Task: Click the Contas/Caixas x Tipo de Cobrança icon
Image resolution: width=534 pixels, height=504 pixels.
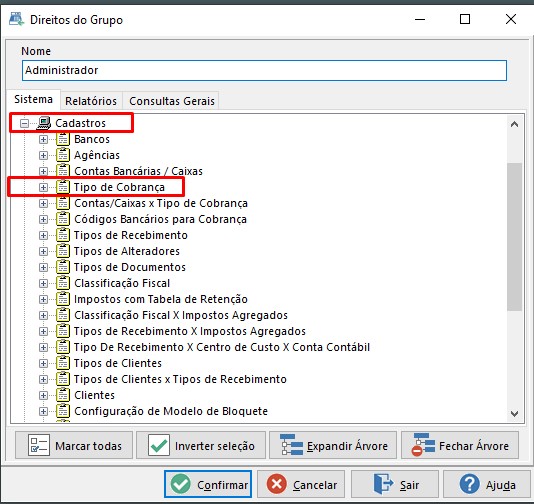Action: click(63, 203)
